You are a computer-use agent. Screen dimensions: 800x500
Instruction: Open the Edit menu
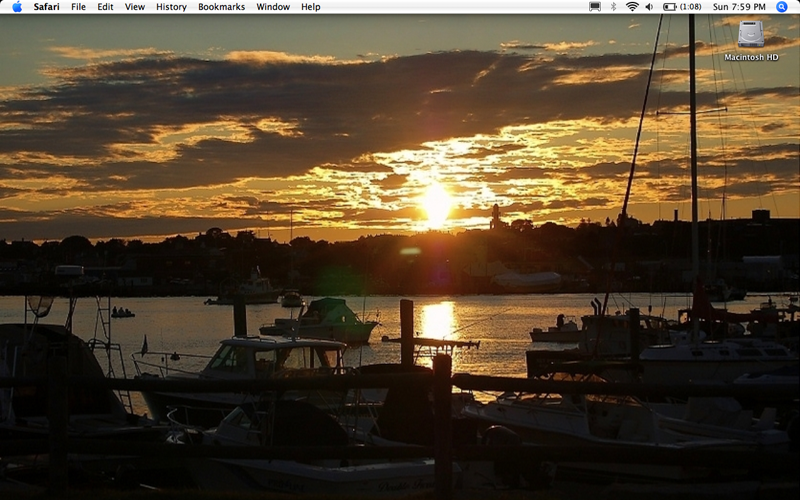click(x=105, y=7)
